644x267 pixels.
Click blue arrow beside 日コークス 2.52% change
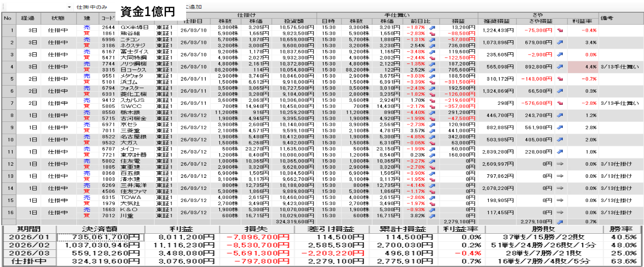(432, 70)
